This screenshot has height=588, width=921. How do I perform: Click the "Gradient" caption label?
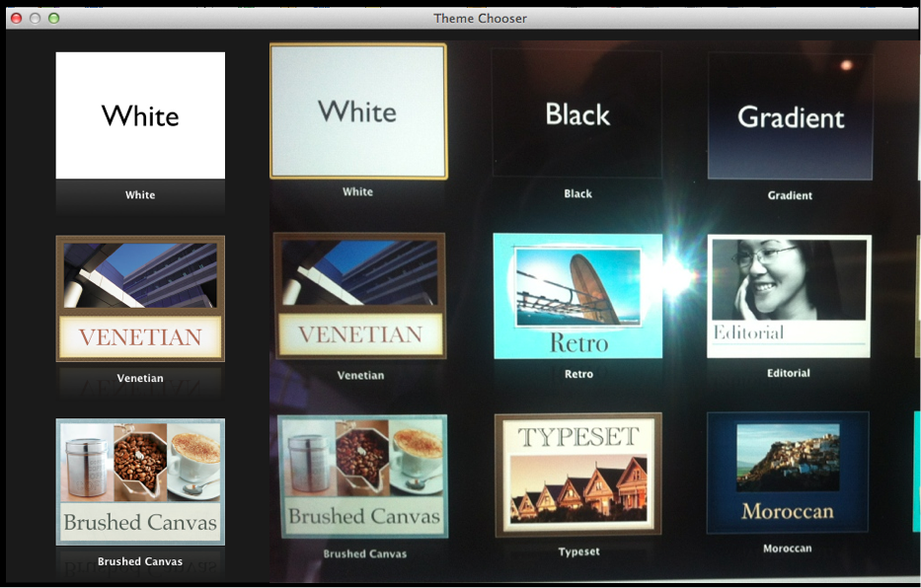click(x=790, y=195)
